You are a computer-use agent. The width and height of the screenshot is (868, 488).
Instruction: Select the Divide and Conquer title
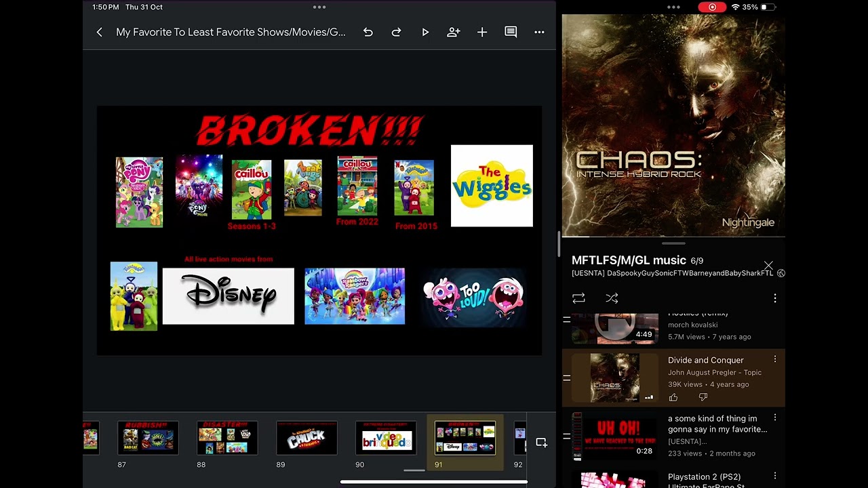pos(706,360)
